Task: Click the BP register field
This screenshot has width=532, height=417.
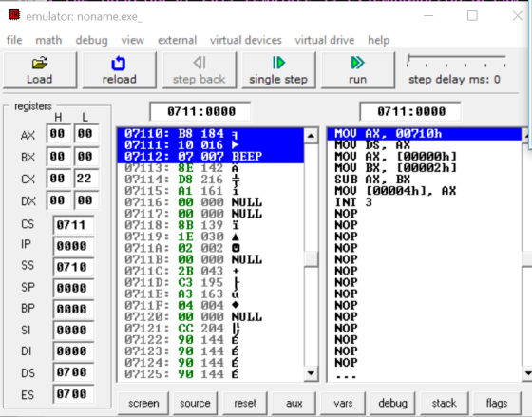Action: [73, 309]
